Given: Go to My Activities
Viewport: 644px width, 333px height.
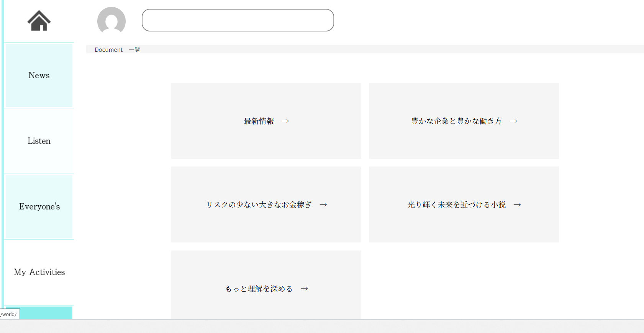Looking at the screenshot, I should pos(39,272).
